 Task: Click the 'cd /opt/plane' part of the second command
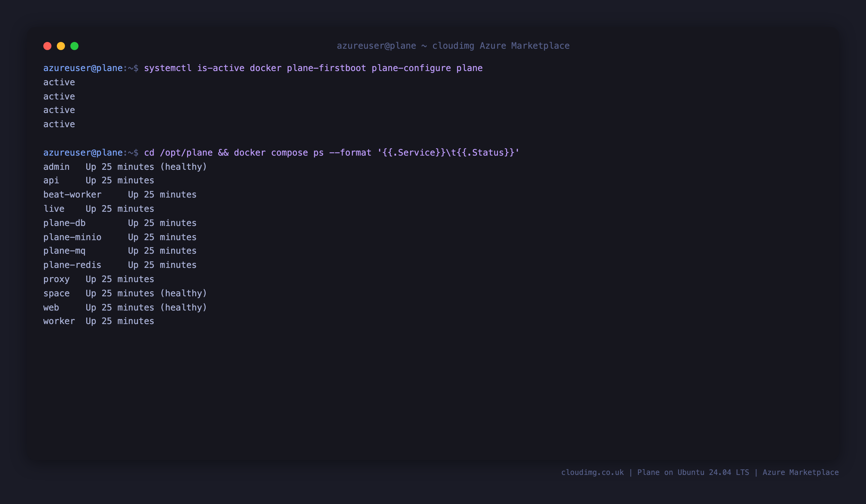pos(178,153)
